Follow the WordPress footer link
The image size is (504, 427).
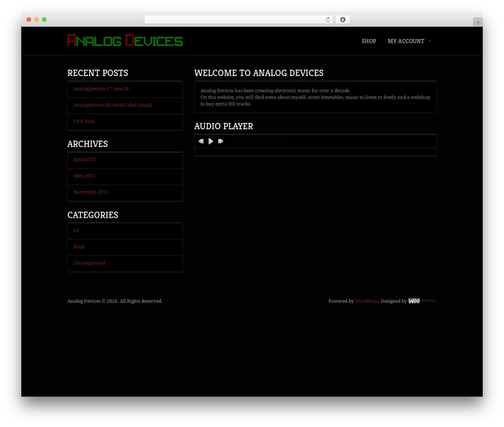(x=367, y=301)
